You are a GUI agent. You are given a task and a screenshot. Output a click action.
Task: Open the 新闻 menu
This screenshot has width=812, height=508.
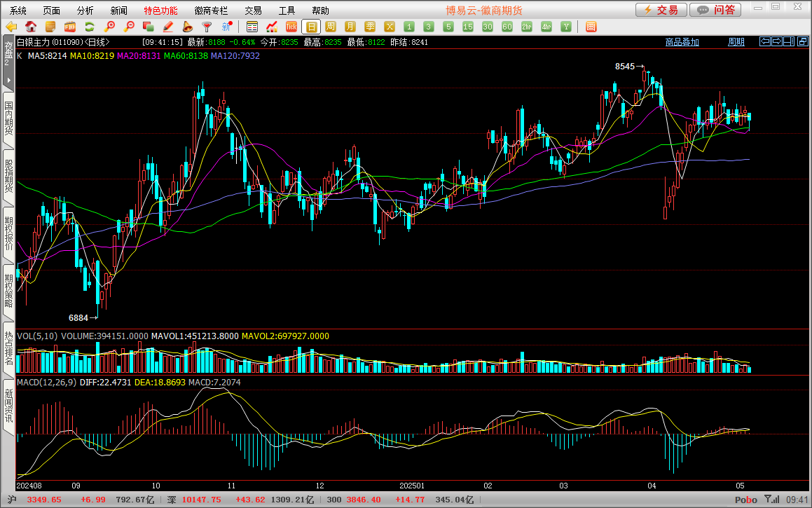(x=119, y=11)
